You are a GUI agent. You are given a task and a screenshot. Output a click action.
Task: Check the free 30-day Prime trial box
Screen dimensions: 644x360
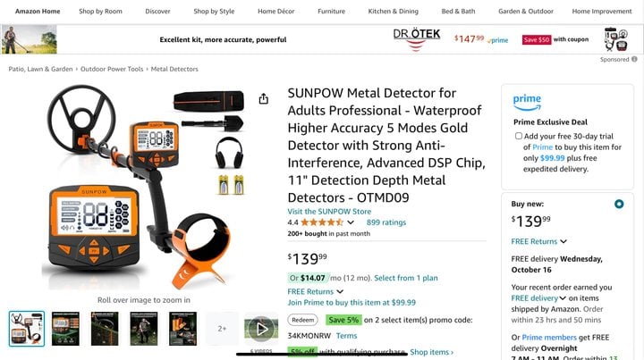pos(519,136)
